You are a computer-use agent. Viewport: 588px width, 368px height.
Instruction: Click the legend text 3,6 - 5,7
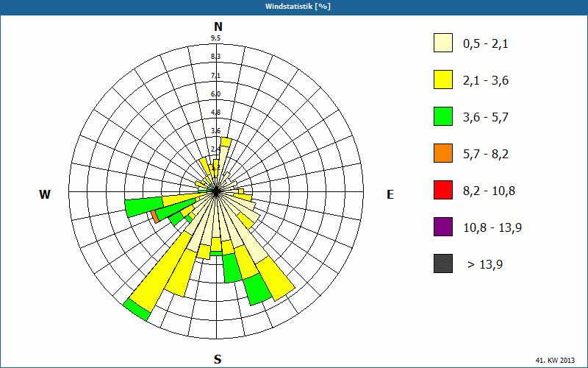click(x=486, y=118)
